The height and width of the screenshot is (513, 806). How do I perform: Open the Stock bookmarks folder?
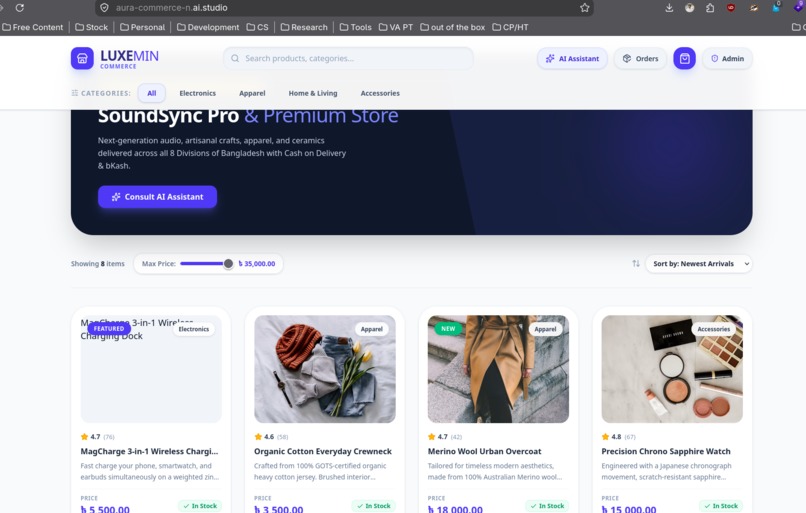91,27
